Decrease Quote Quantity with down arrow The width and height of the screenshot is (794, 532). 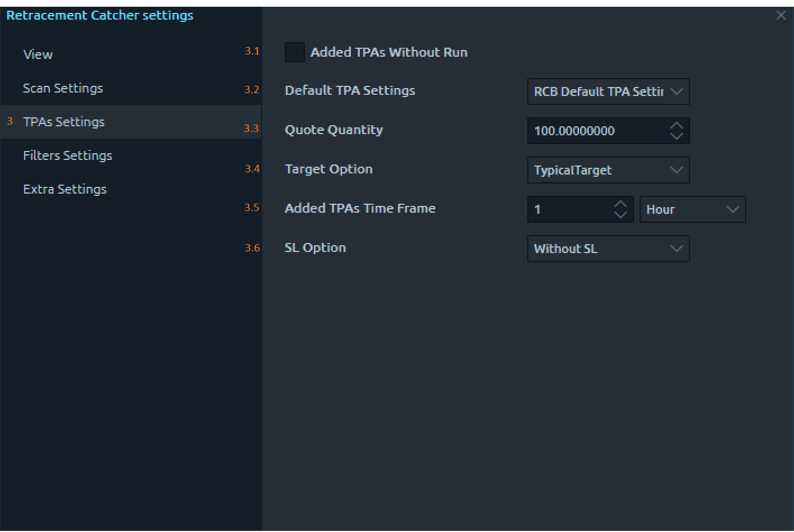coord(677,136)
